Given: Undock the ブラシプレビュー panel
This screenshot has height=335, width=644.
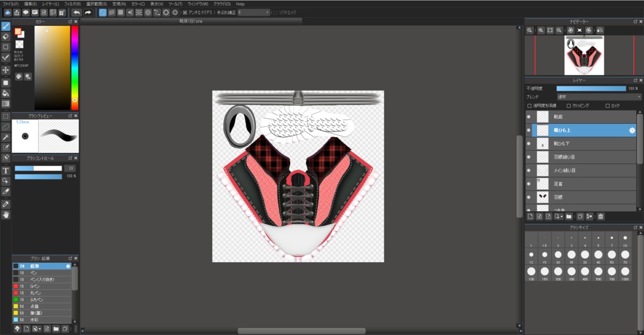Looking at the screenshot, I should [x=70, y=116].
